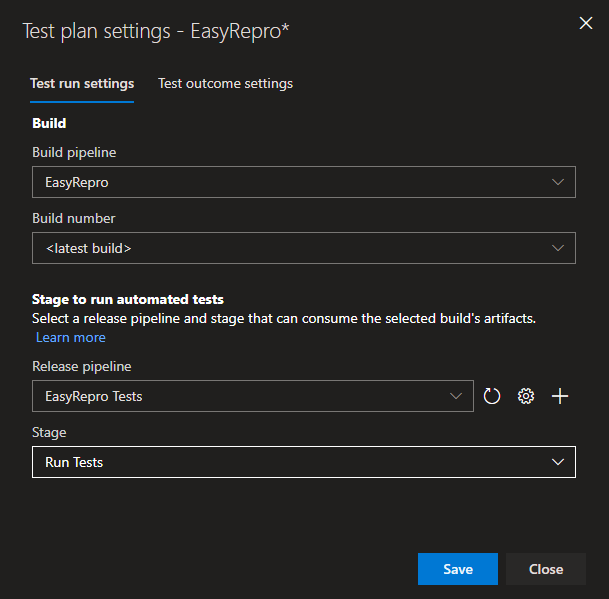The width and height of the screenshot is (609, 599).
Task: Create new release pipeline with plus icon
Action: tap(560, 396)
